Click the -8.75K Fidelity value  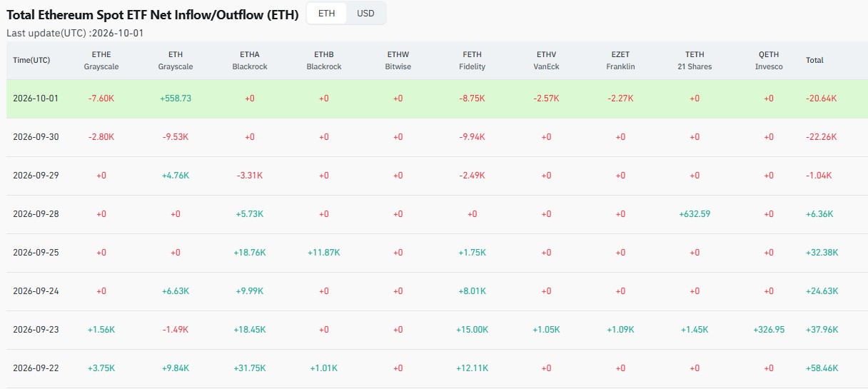click(x=473, y=98)
